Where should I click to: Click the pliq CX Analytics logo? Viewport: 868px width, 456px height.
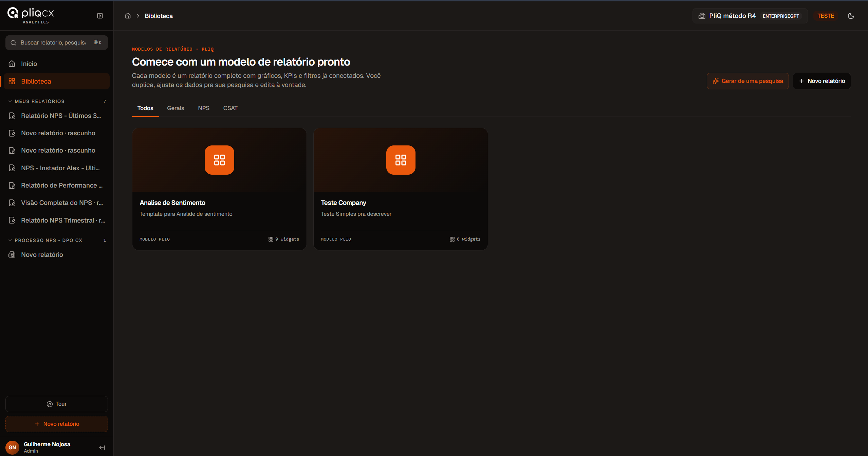click(31, 15)
